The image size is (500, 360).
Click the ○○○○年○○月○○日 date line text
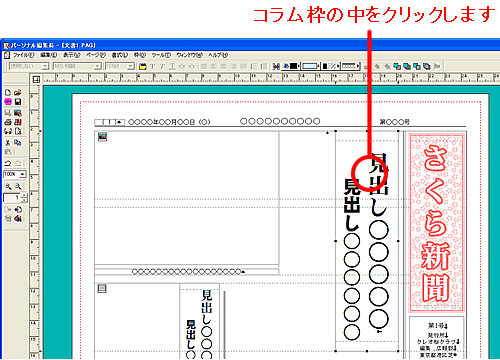pos(169,122)
